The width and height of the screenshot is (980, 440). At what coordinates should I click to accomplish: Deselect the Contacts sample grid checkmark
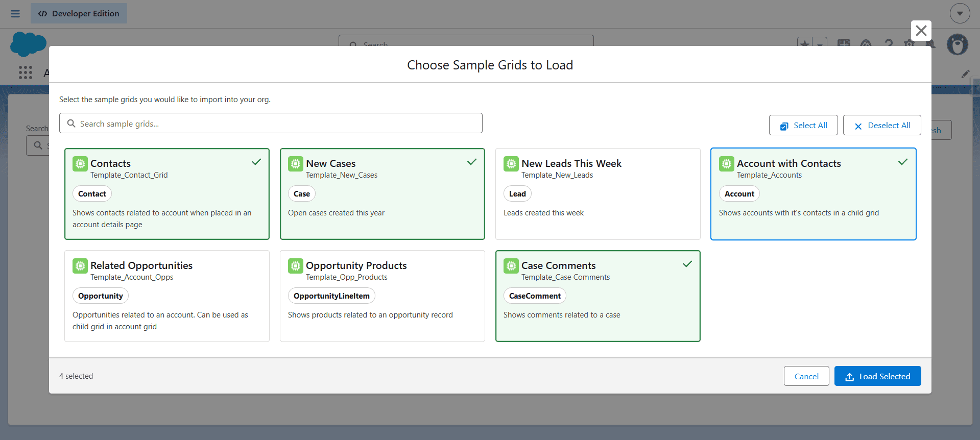point(256,162)
